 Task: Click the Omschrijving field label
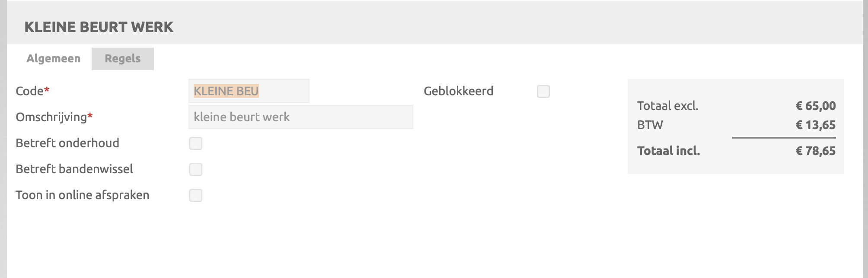[51, 117]
